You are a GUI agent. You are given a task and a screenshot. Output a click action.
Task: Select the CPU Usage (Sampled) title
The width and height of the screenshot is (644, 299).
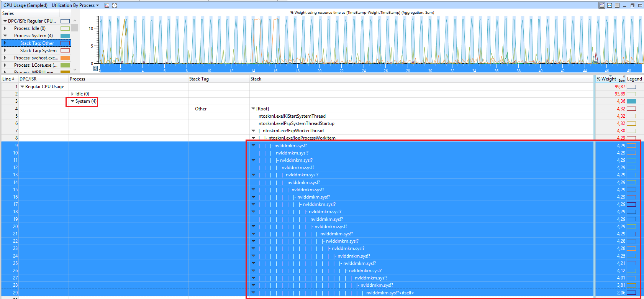pos(25,5)
